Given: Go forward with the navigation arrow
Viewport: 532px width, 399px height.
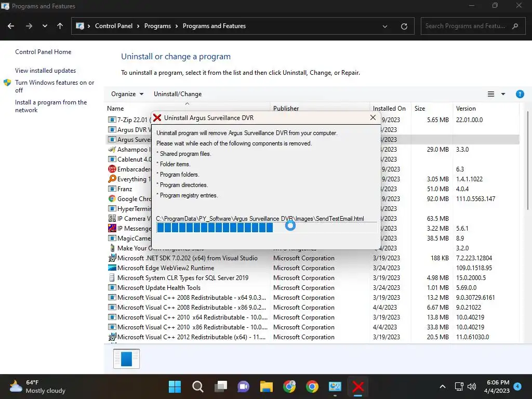Looking at the screenshot, I should coord(29,26).
